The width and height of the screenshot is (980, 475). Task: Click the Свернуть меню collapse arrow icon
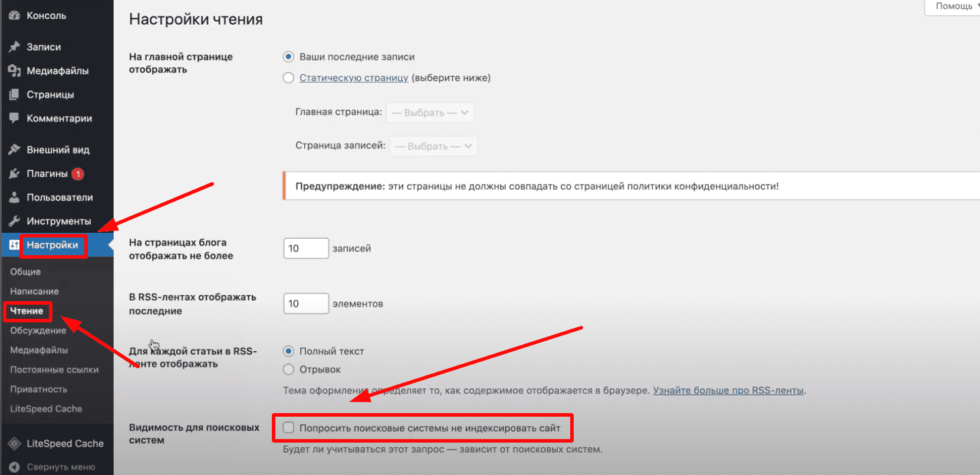(x=14, y=467)
